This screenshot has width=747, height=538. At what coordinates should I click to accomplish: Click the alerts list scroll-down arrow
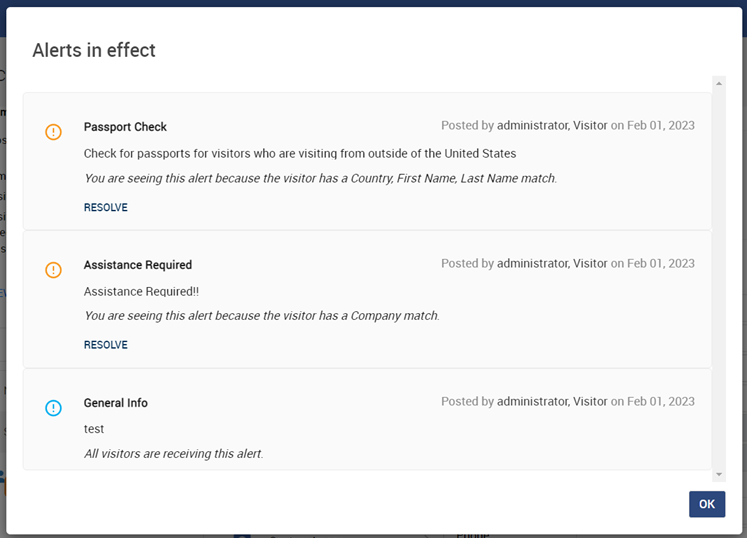click(x=719, y=473)
